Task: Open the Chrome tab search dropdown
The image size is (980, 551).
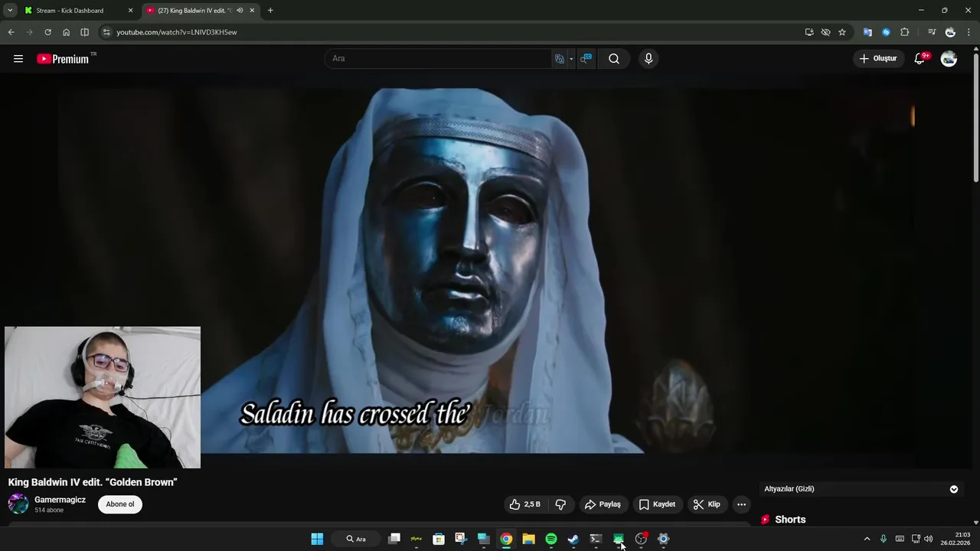Action: click(x=10, y=11)
